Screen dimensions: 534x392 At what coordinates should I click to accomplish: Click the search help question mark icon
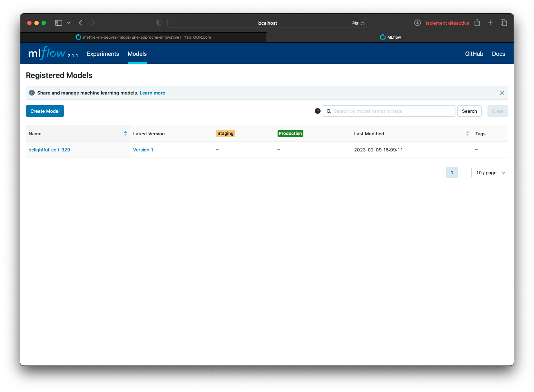318,111
